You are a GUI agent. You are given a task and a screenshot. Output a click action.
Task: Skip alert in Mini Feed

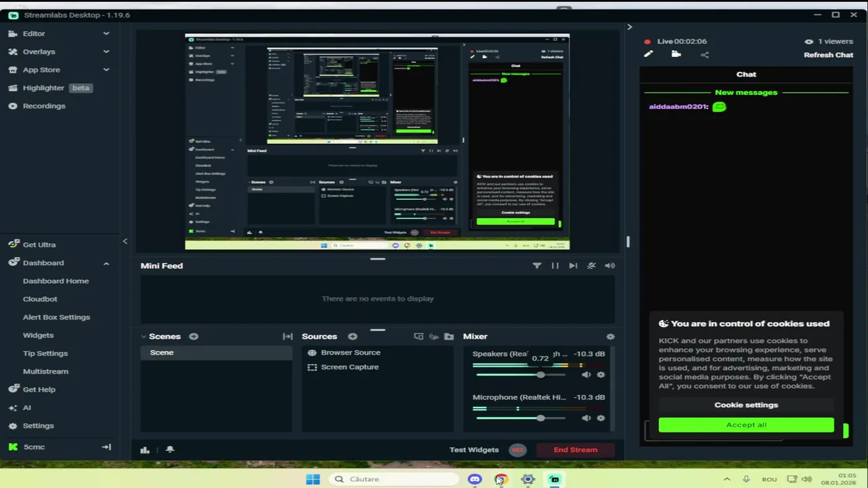click(x=573, y=266)
